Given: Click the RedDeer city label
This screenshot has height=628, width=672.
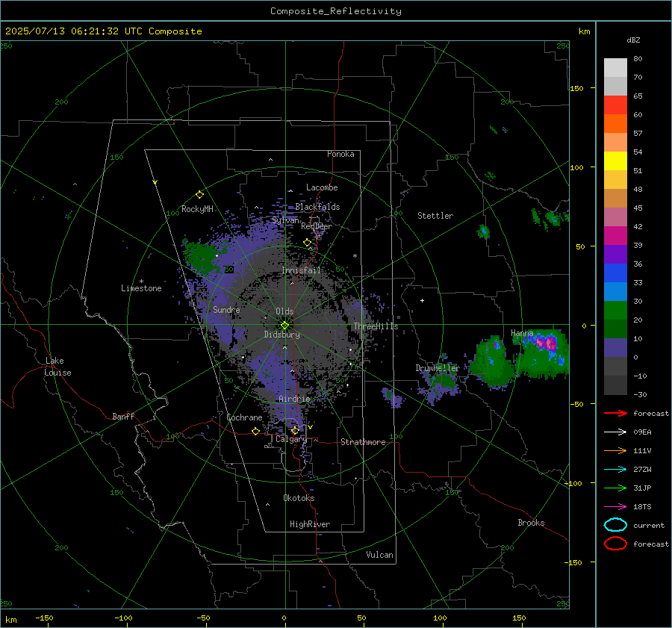Looking at the screenshot, I should click(x=317, y=226).
